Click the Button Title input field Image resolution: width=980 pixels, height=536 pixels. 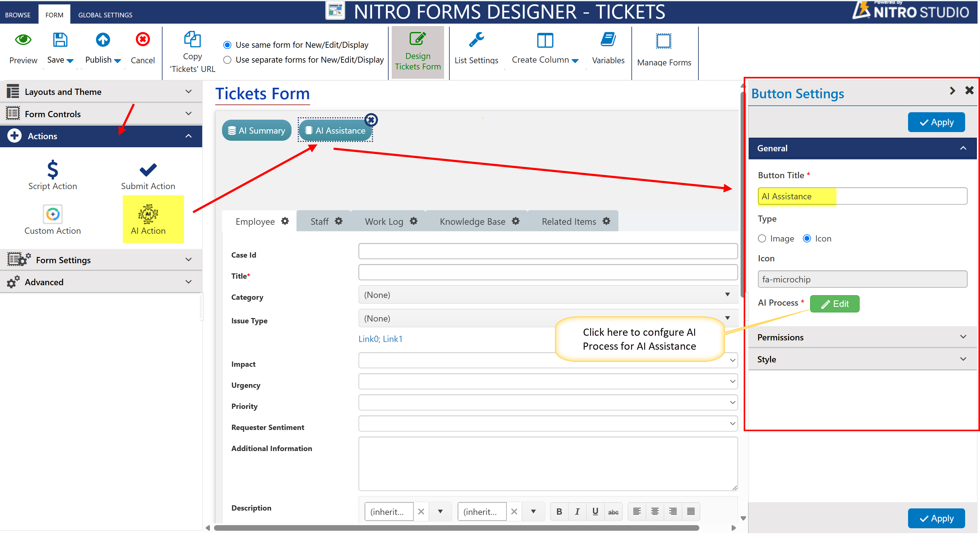tap(862, 196)
